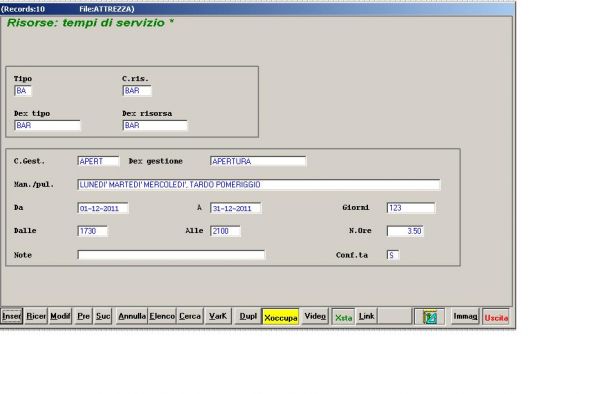The width and height of the screenshot is (600, 394).
Task: Click the Cerca button
Action: click(x=190, y=316)
